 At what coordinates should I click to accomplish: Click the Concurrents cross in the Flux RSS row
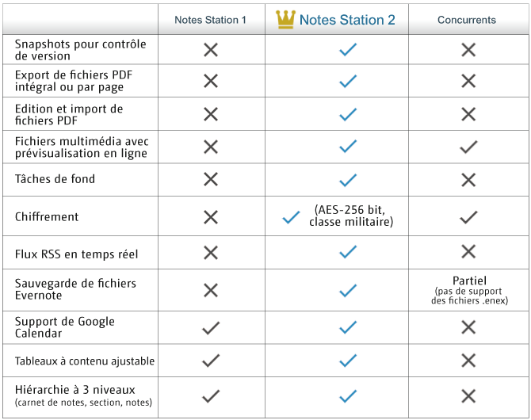468,253
